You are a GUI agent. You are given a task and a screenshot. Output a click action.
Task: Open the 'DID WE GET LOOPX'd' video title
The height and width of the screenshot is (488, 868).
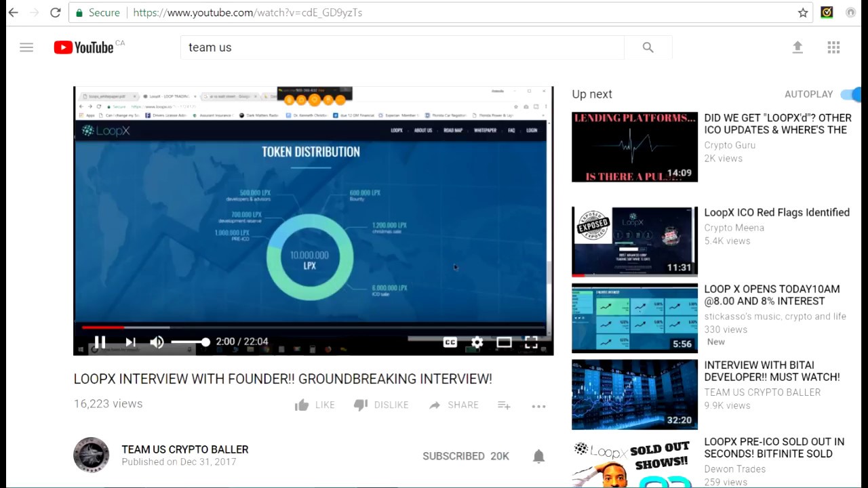pos(778,124)
